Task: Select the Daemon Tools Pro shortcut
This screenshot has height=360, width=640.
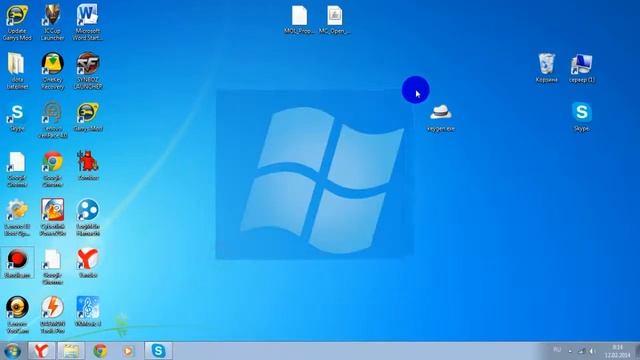Action: [x=52, y=314]
